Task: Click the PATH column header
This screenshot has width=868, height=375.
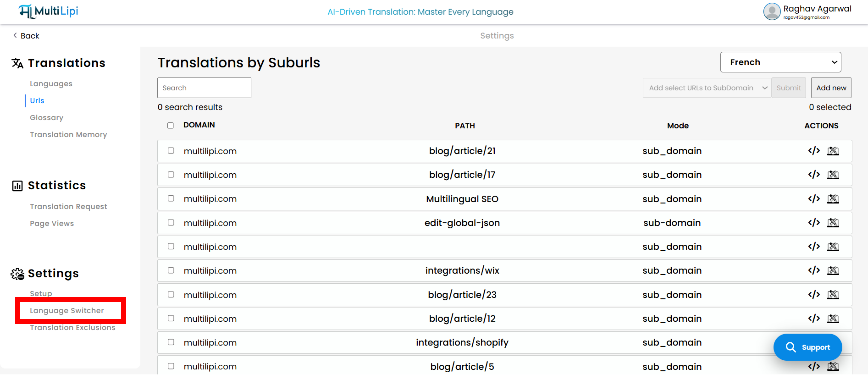Action: tap(465, 125)
